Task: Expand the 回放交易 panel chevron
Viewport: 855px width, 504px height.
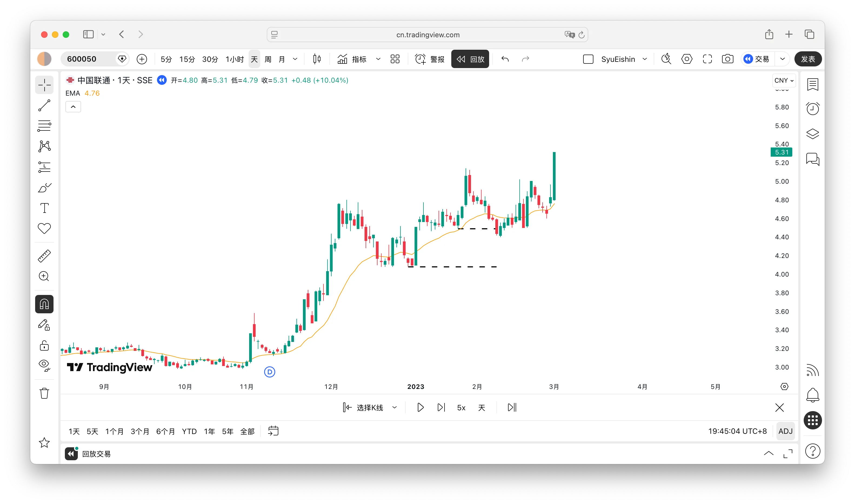Action: click(x=768, y=454)
